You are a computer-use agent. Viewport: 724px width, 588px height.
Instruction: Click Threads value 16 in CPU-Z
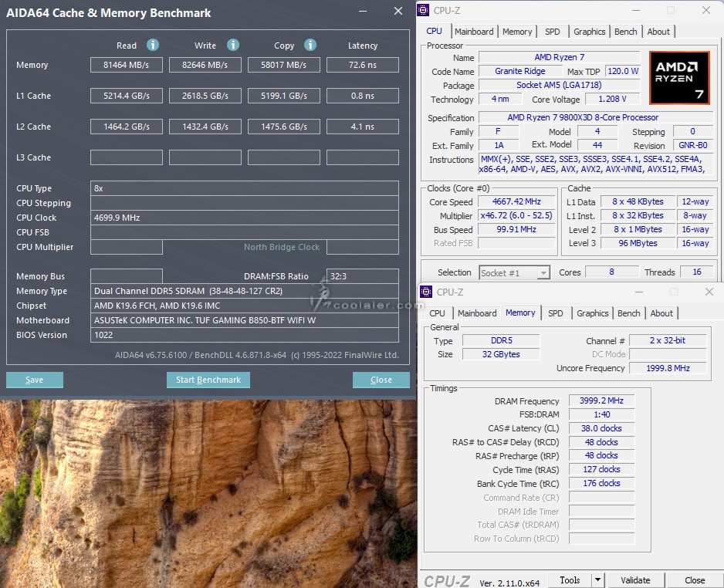(697, 272)
